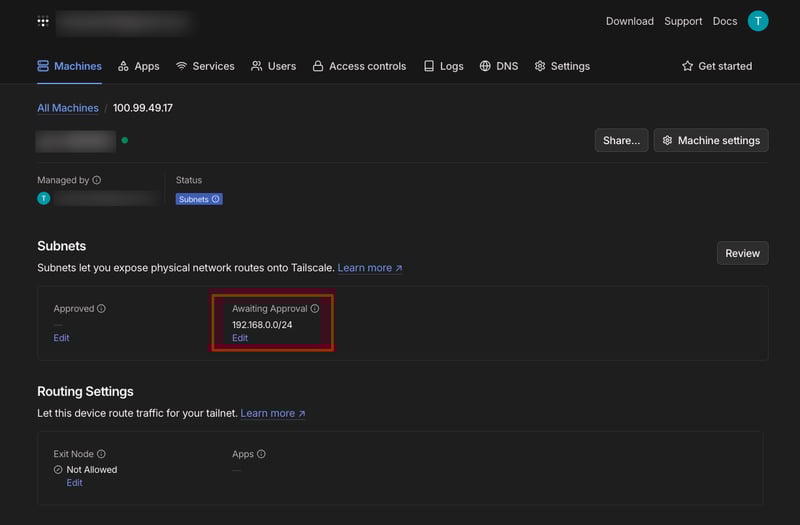
Task: Click the Subnets status badge
Action: (199, 199)
